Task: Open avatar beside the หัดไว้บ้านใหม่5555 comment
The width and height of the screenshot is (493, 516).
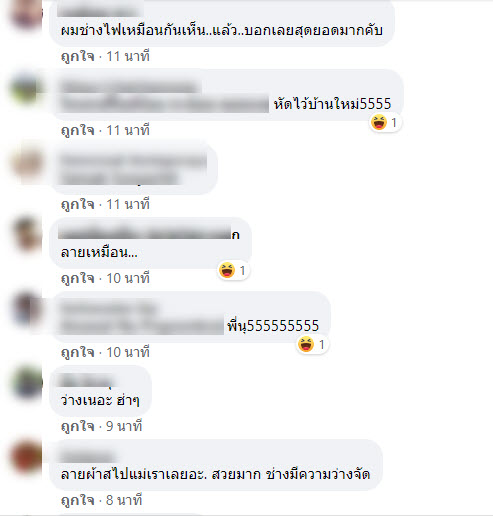Action: tap(27, 88)
